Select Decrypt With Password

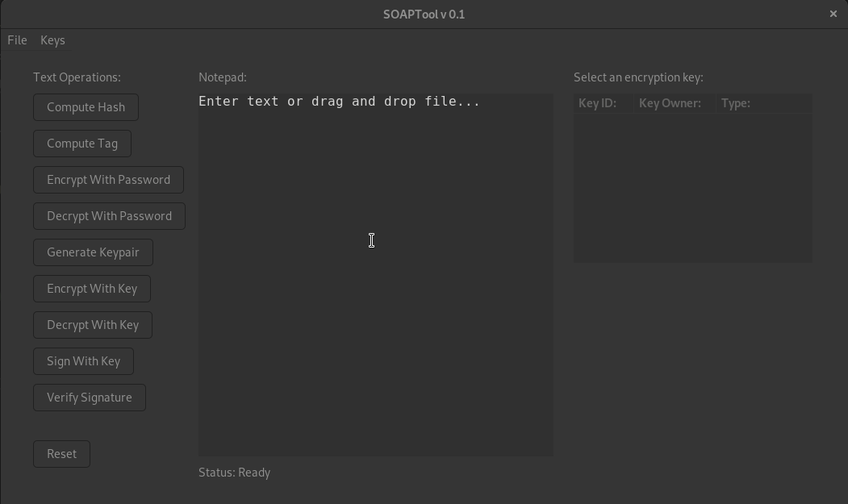109,216
